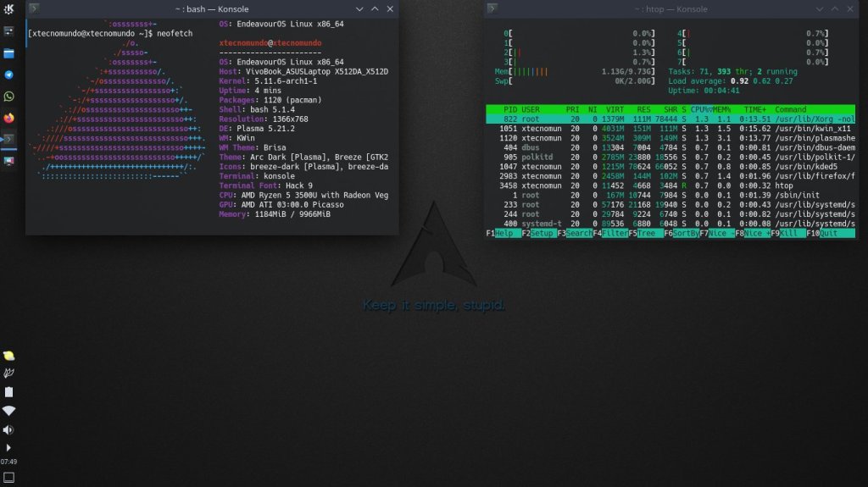Sort by the PID column header
This screenshot has height=487, width=868.
point(509,109)
